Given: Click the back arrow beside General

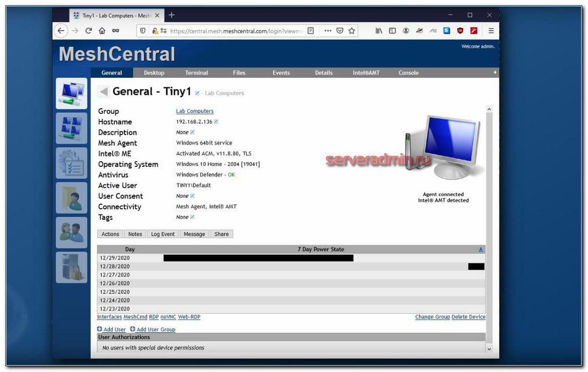Looking at the screenshot, I should pos(104,92).
